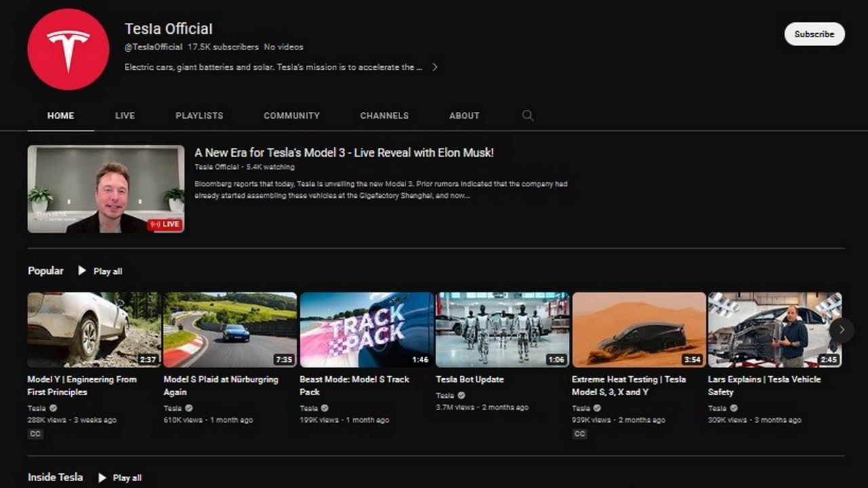Click the right arrow to show more videos

(x=841, y=329)
